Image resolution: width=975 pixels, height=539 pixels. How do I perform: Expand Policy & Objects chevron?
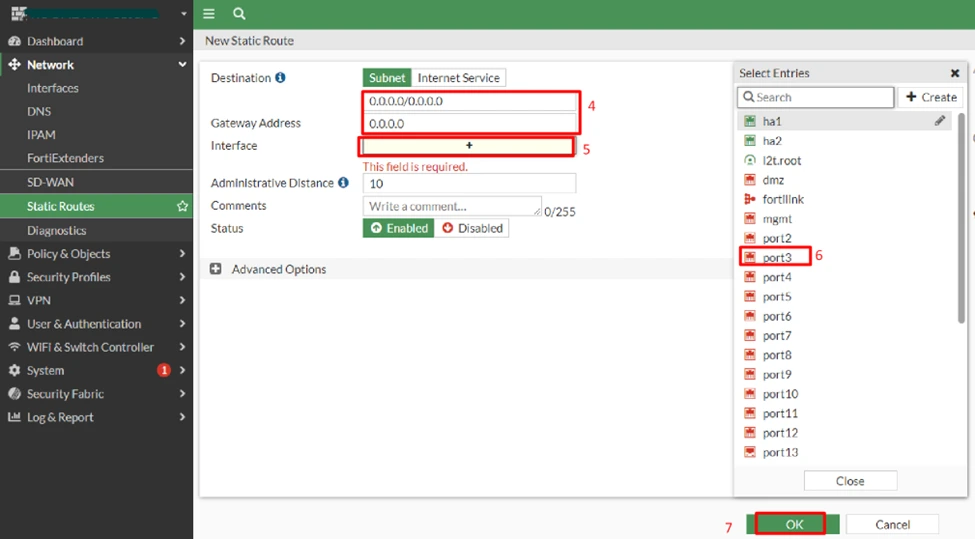[182, 254]
